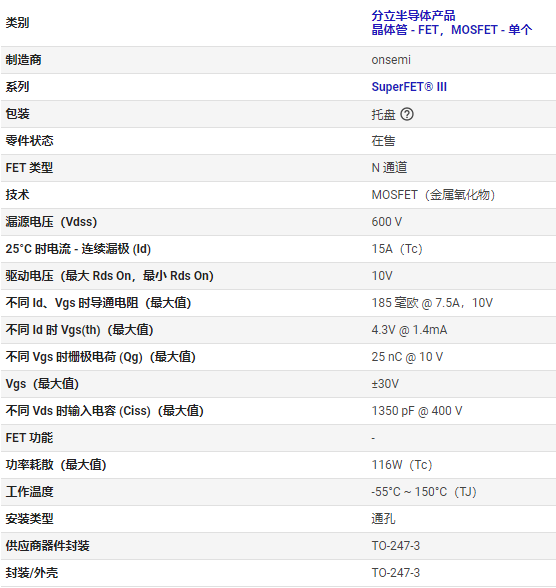Click the N 通道 FET type value
This screenshot has width=556, height=588.
[x=389, y=168]
